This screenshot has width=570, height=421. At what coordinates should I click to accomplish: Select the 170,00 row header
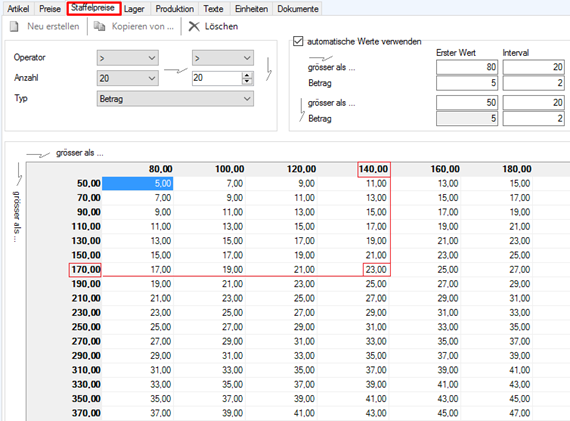(85, 270)
